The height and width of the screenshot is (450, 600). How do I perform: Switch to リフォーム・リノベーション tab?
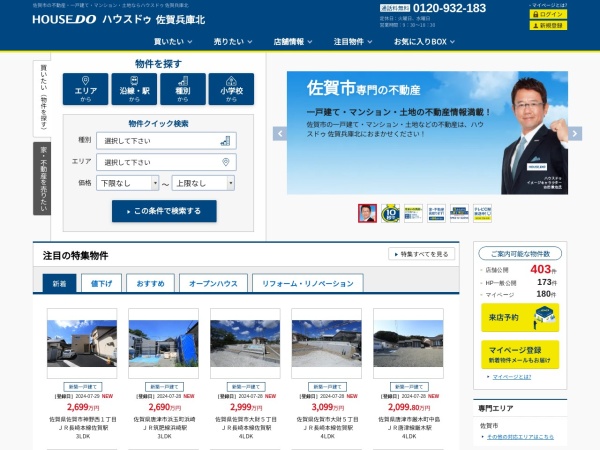308,284
